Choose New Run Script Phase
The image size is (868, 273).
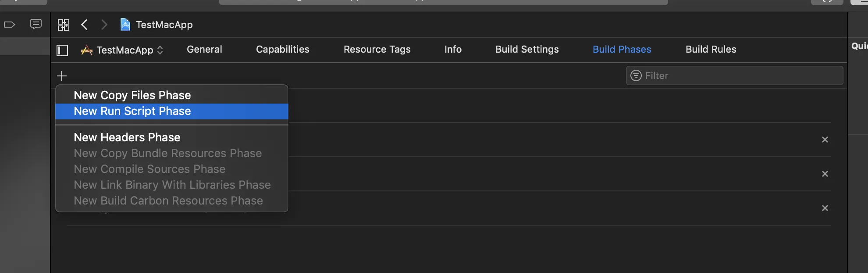point(172,111)
